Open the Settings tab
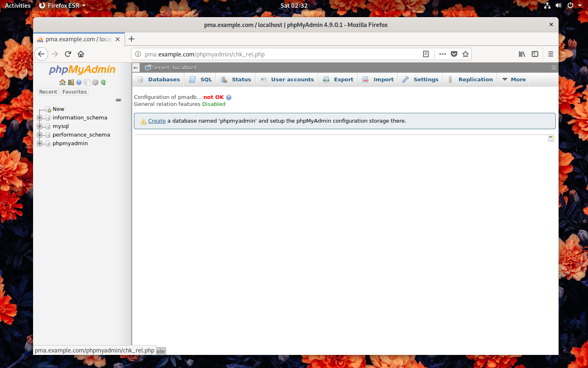The height and width of the screenshot is (368, 588). point(420,80)
